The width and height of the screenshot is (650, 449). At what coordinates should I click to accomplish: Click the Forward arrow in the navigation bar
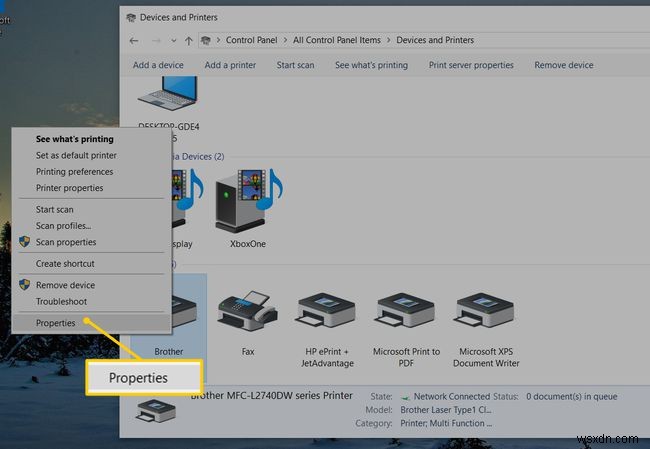tap(156, 41)
